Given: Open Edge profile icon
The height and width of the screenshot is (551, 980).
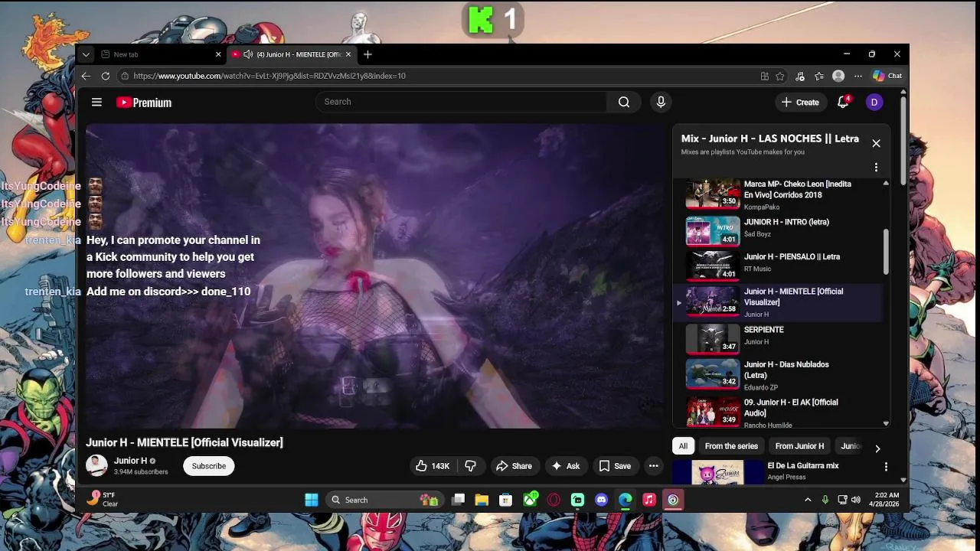Looking at the screenshot, I should tap(838, 76).
